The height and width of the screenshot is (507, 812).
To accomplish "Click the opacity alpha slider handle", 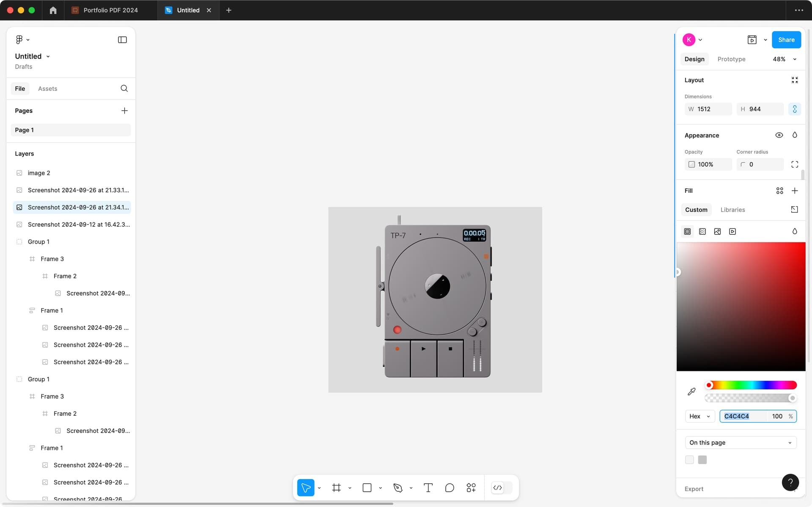I will (x=792, y=398).
